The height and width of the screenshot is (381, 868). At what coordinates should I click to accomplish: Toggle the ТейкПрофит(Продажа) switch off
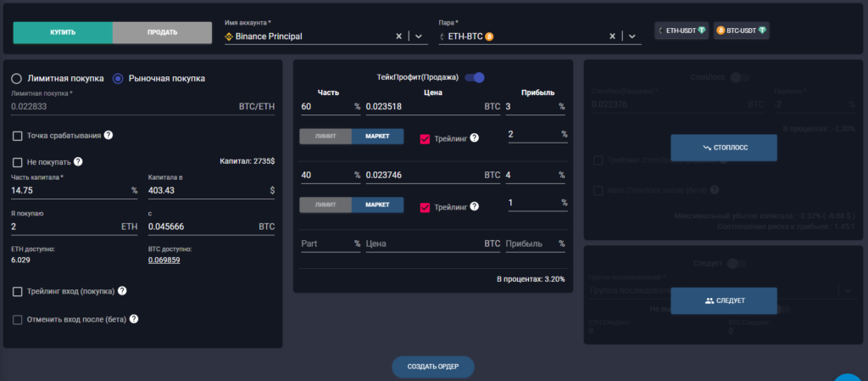coord(475,77)
